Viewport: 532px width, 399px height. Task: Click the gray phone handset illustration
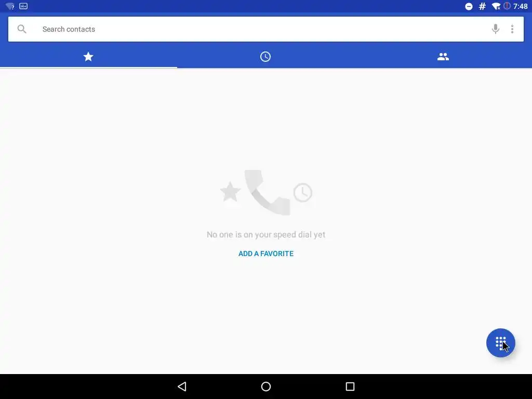[268, 192]
